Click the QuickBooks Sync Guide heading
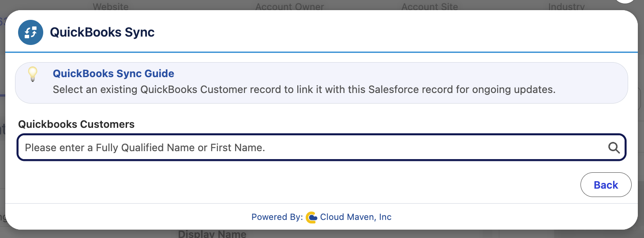The height and width of the screenshot is (238, 644). pos(113,74)
